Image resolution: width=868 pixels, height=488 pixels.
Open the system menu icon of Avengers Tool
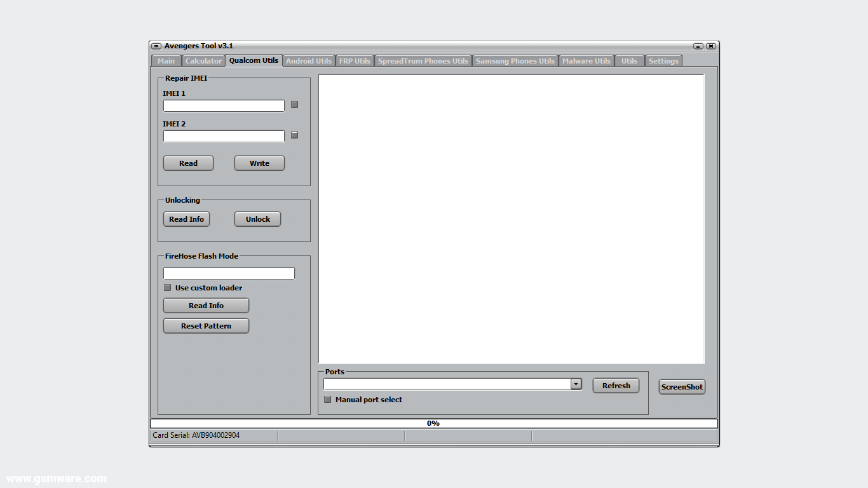pyautogui.click(x=156, y=46)
